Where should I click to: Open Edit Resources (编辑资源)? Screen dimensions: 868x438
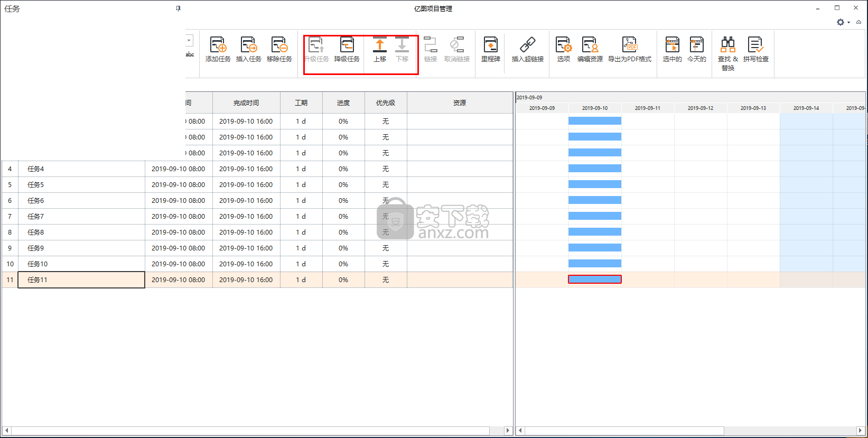(x=590, y=49)
